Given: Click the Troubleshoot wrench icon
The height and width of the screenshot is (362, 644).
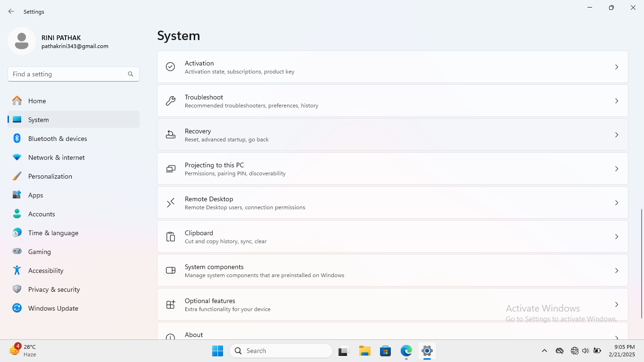Looking at the screenshot, I should (171, 101).
